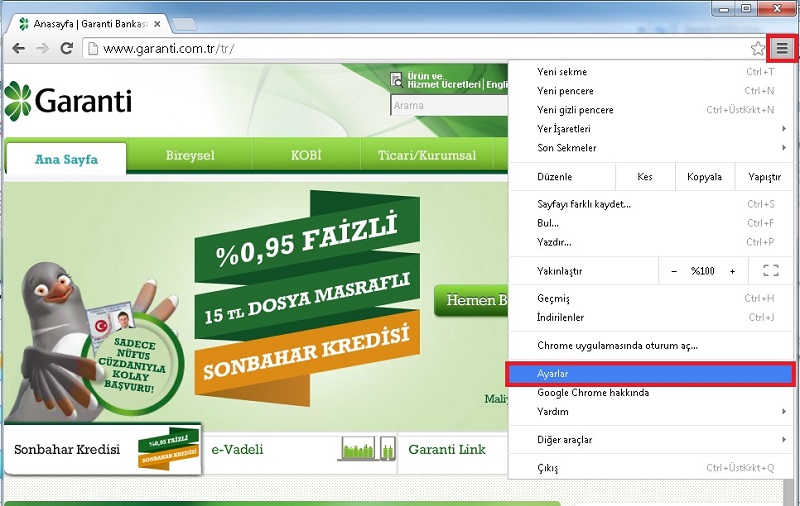Click the address bar URL field
Screen dimensions: 800x506
[418, 48]
